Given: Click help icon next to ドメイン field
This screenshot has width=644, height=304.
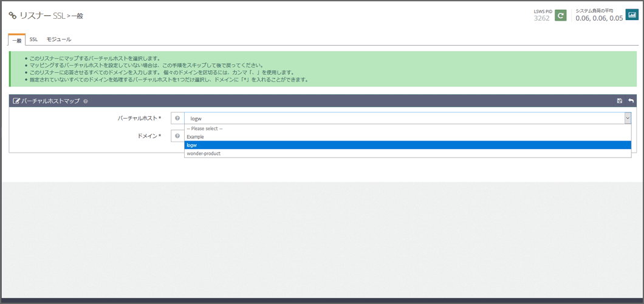Looking at the screenshot, I should (x=177, y=136).
